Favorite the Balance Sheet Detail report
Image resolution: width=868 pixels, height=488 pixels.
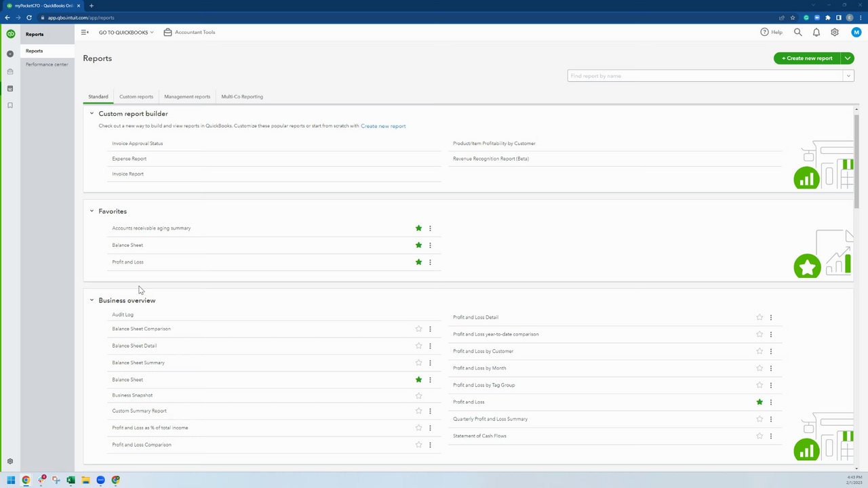418,346
